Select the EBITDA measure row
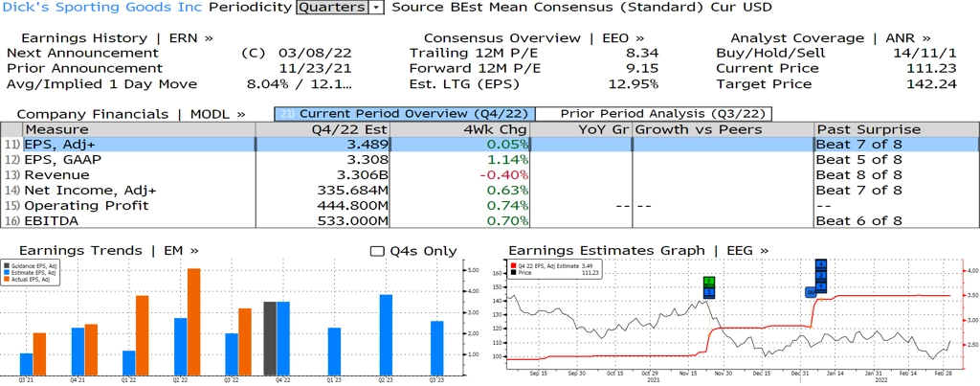The height and width of the screenshot is (386, 980). click(490, 221)
